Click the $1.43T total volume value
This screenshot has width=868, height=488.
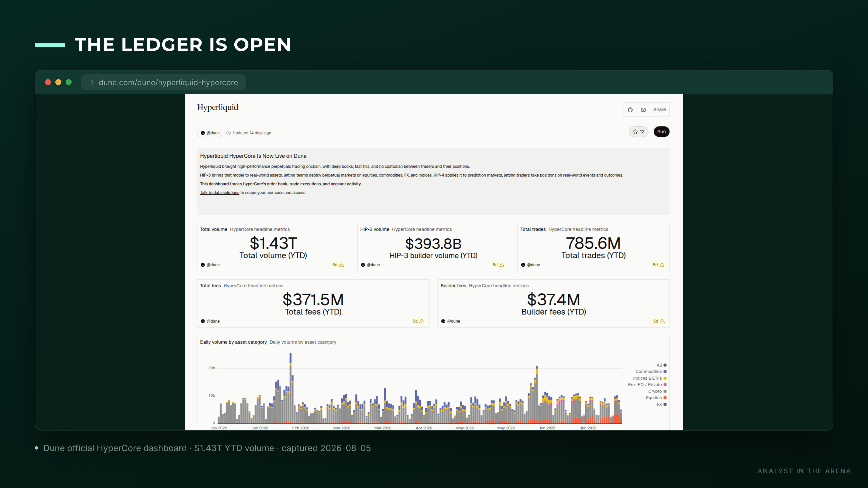[x=273, y=243]
